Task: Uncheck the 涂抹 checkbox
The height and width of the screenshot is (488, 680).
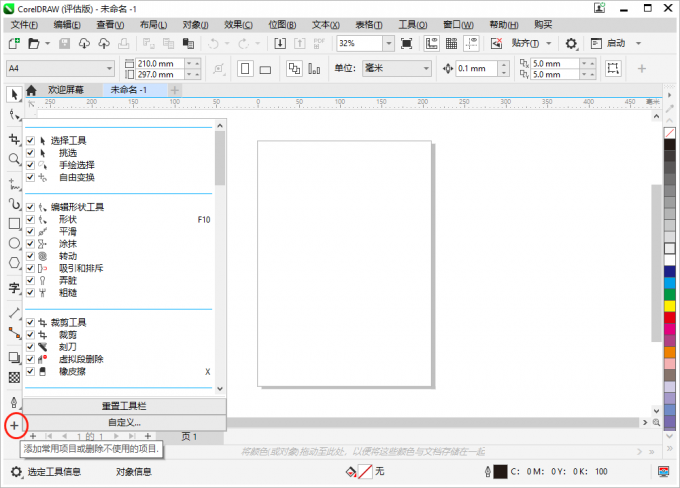Action: (30, 244)
